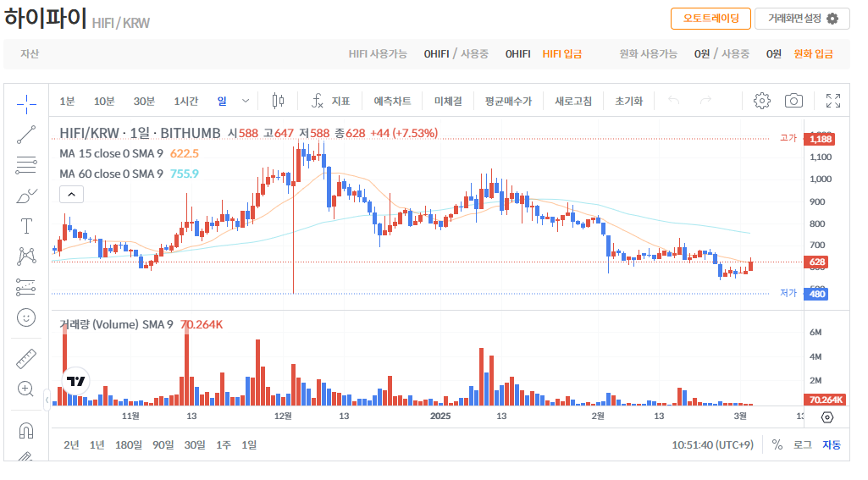Select the crosshair cursor tool
This screenshot has width=868, height=480.
point(26,103)
